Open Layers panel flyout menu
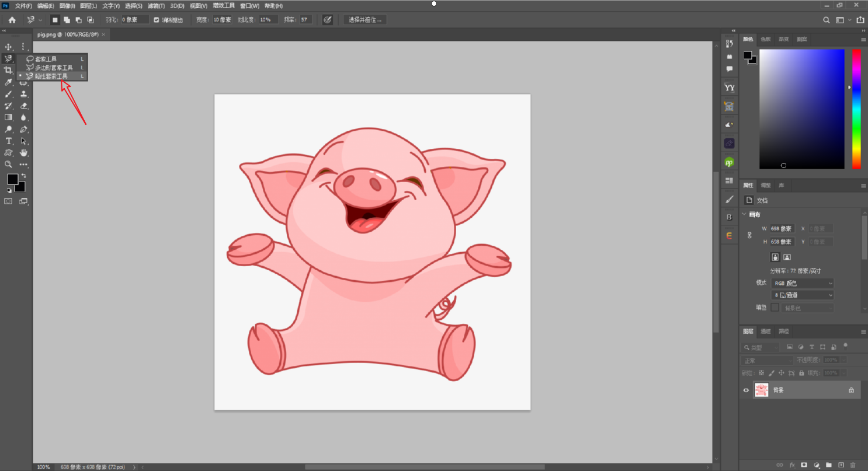The height and width of the screenshot is (471, 868). tap(863, 332)
